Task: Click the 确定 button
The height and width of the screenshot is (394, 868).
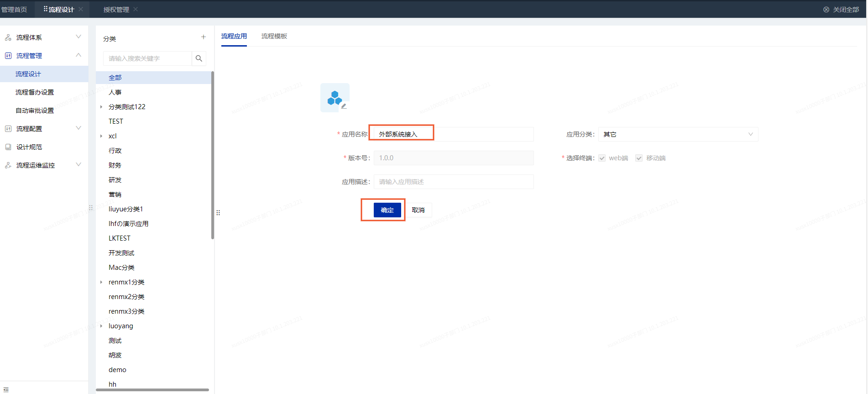Action: [387, 210]
